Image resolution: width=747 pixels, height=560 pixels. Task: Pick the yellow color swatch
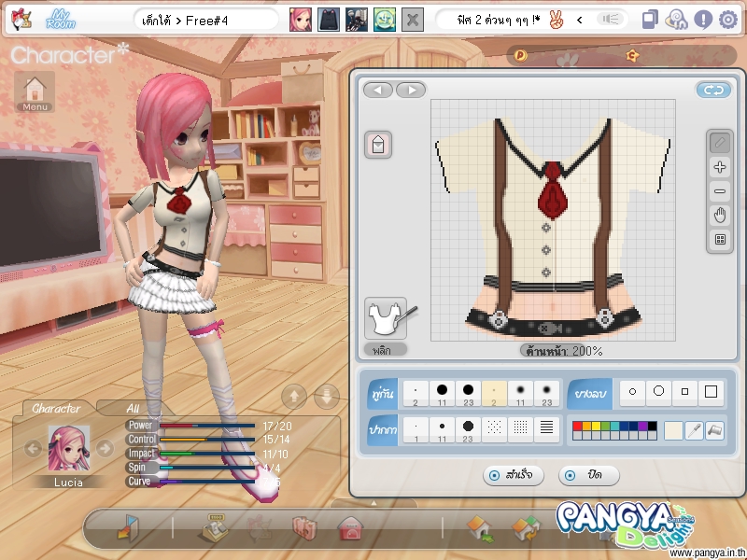(x=596, y=427)
